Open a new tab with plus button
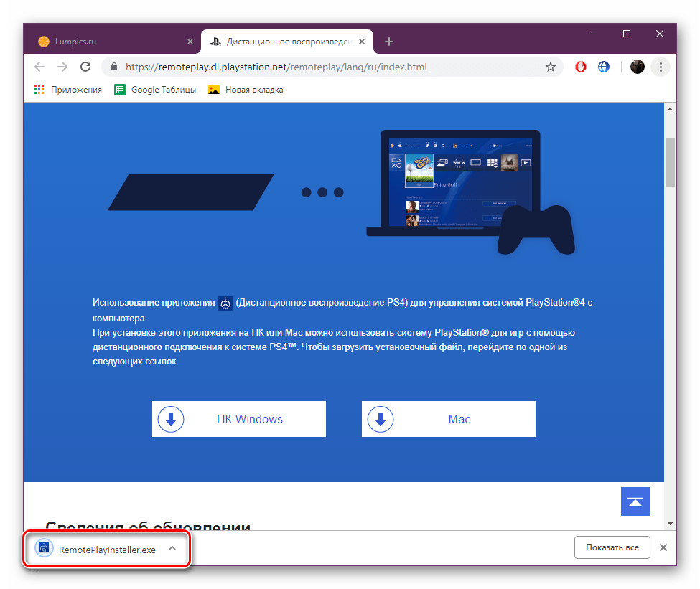The image size is (700, 589). coord(389,42)
